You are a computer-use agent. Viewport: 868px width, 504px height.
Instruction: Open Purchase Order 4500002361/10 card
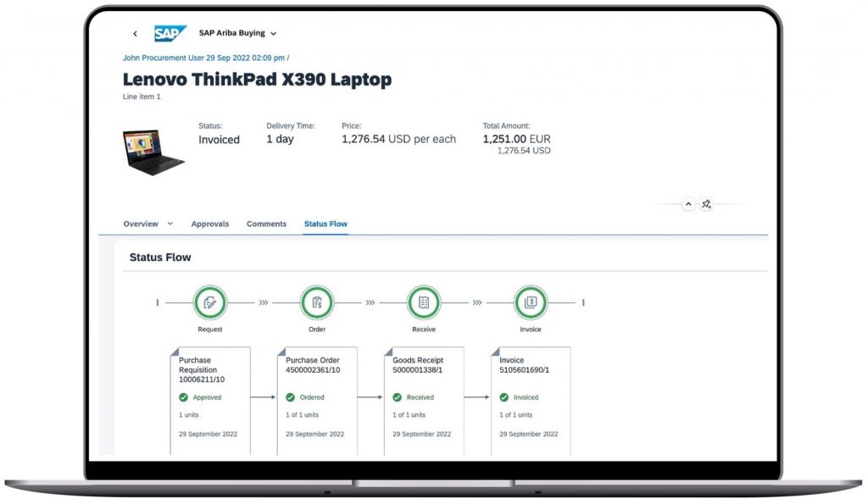click(x=317, y=402)
